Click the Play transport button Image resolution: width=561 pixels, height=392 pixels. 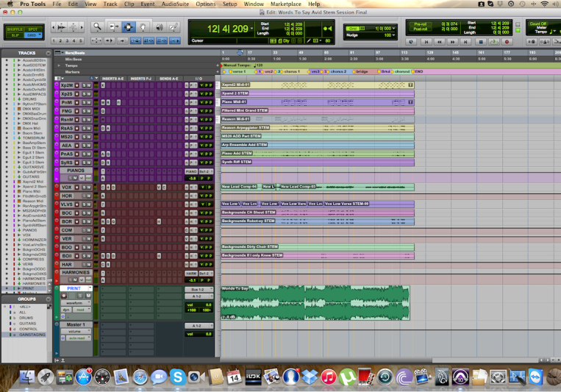tap(494, 42)
